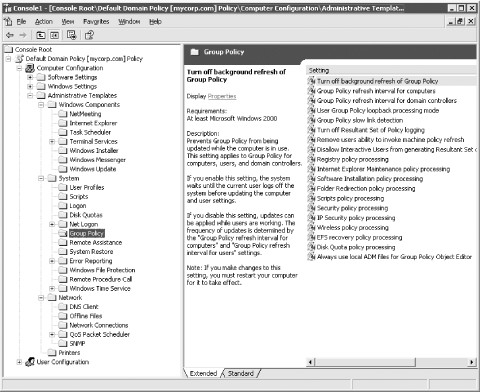Click the MMC console icon beside File menu
Viewport: 481px width, 392px height.
click(x=8, y=22)
